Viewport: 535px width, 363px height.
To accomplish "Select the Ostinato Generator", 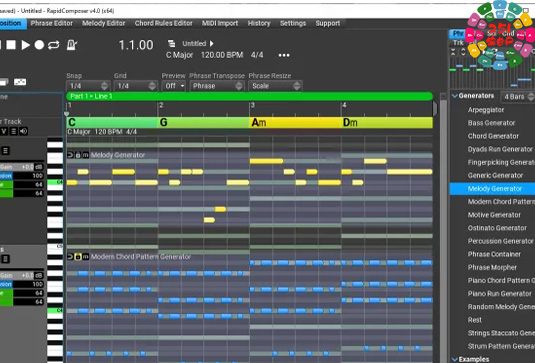I will tap(497, 228).
